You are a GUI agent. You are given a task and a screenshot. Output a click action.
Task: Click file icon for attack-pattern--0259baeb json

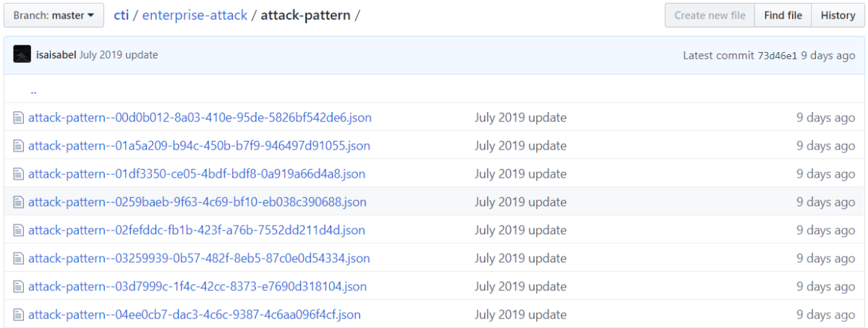(19, 202)
